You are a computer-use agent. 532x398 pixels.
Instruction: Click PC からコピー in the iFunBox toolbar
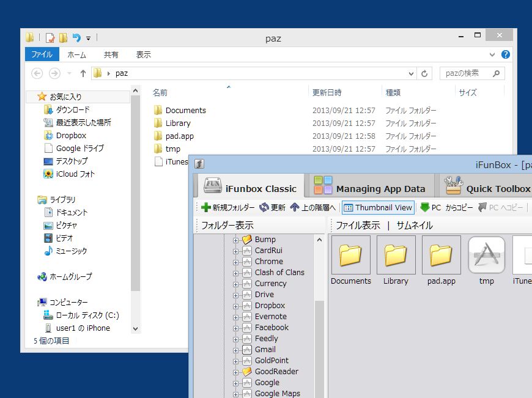(446, 207)
